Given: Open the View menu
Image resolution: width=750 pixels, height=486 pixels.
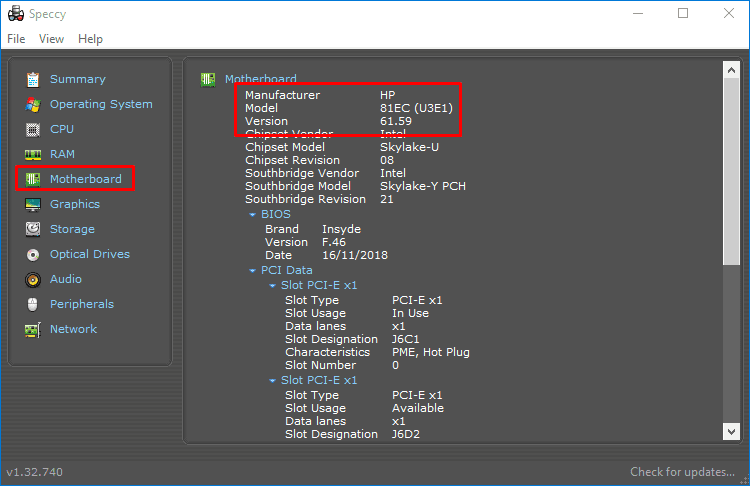Looking at the screenshot, I should tap(51, 39).
